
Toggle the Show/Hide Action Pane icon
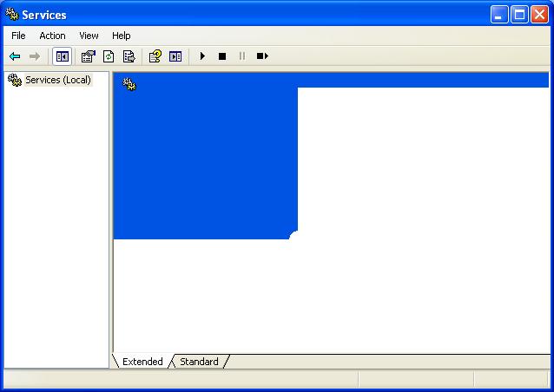click(x=175, y=56)
